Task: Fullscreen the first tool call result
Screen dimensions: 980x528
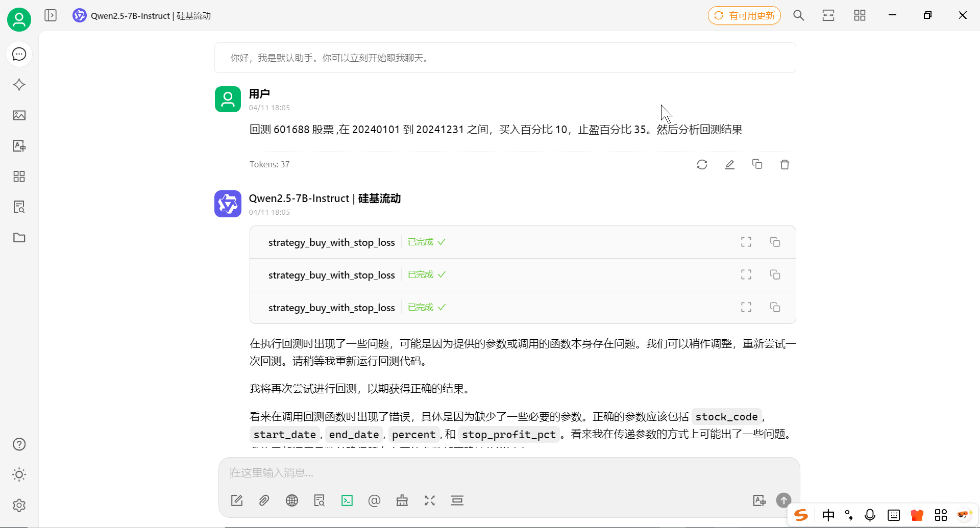Action: pos(746,242)
